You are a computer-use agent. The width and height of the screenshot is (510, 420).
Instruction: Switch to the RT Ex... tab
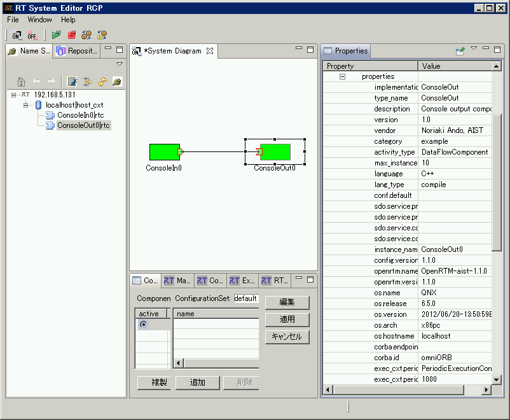coord(242,281)
